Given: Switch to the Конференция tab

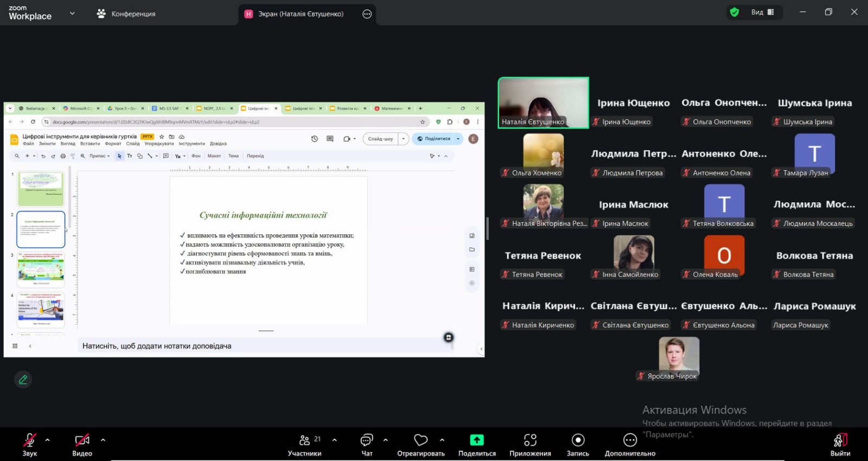Looking at the screenshot, I should (x=126, y=14).
